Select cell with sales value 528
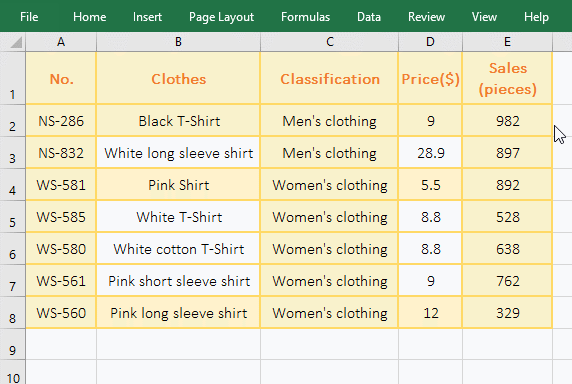 tap(507, 217)
